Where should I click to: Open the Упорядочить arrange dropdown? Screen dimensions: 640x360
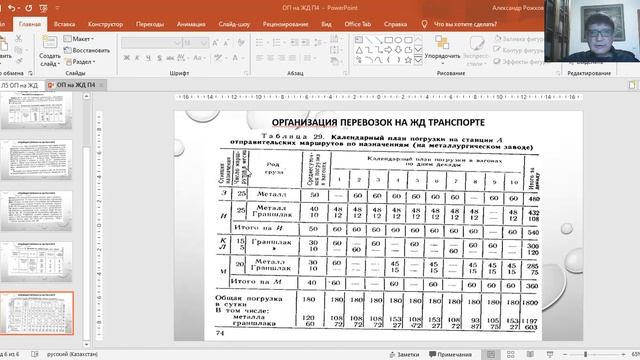[x=442, y=51]
